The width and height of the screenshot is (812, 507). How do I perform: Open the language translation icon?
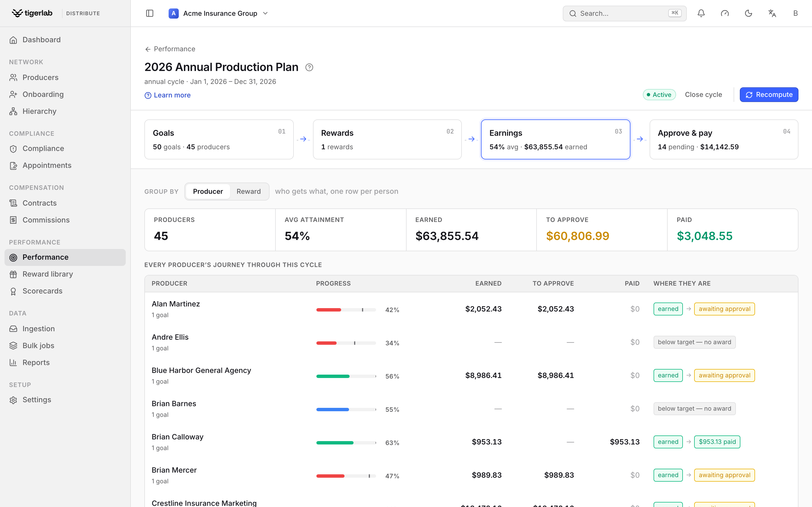(772, 14)
